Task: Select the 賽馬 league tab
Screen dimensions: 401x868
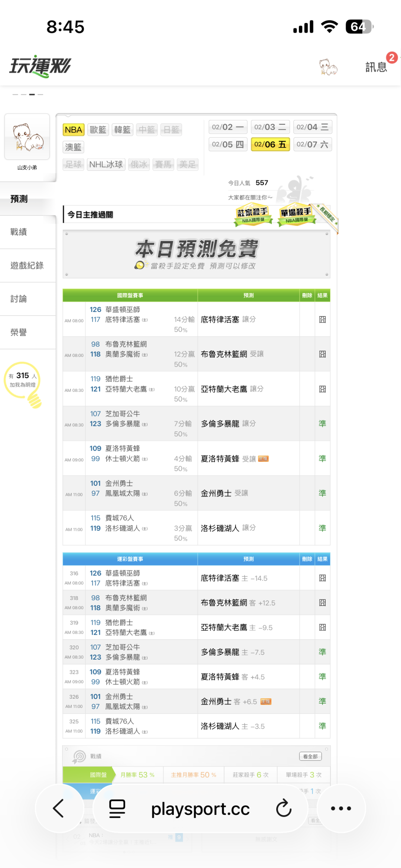Action: (x=163, y=164)
